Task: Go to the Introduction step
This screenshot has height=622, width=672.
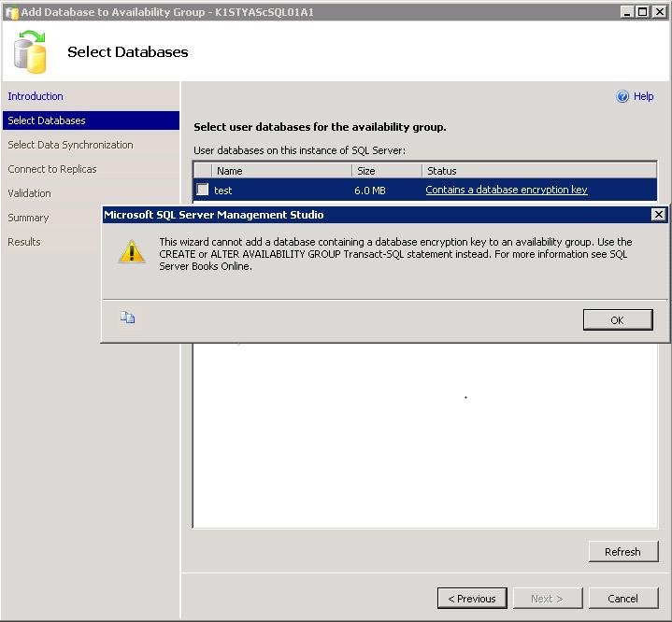Action: 36,96
